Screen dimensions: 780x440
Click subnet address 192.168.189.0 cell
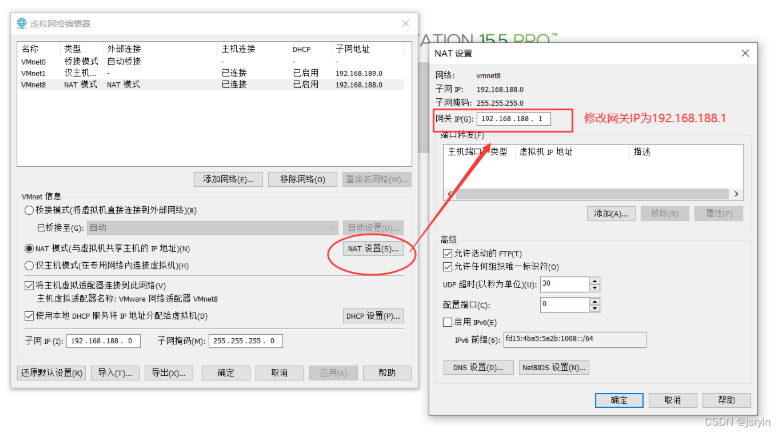point(359,74)
